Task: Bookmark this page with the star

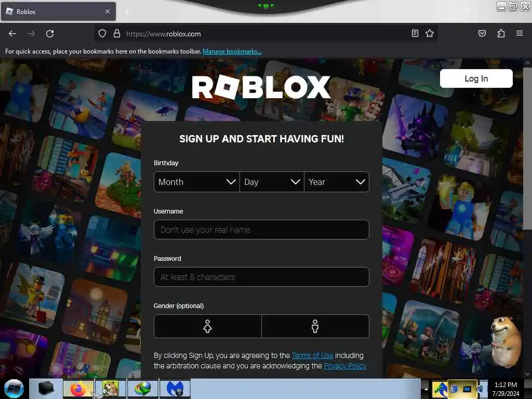Action: (x=430, y=33)
